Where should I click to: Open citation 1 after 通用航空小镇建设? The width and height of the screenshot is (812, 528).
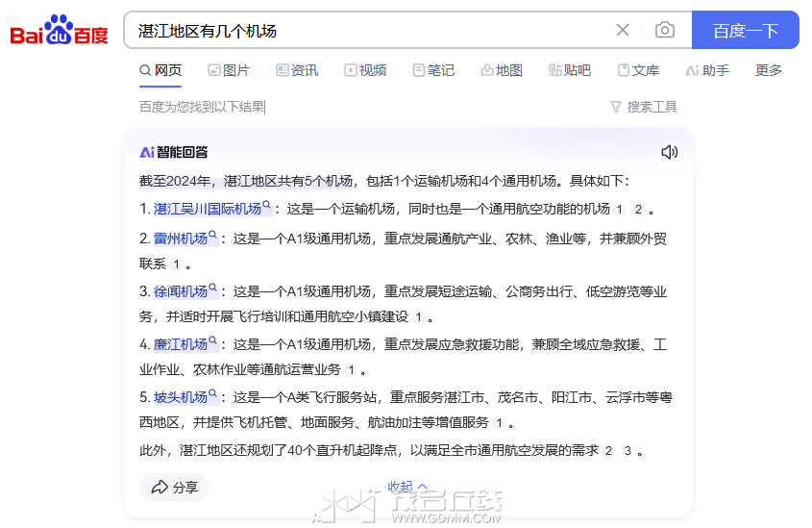418,317
